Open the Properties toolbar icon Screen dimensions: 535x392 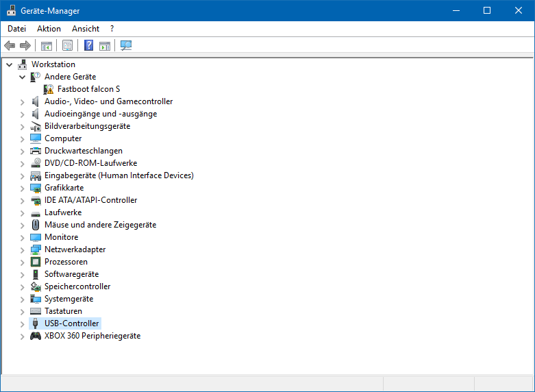[68, 45]
